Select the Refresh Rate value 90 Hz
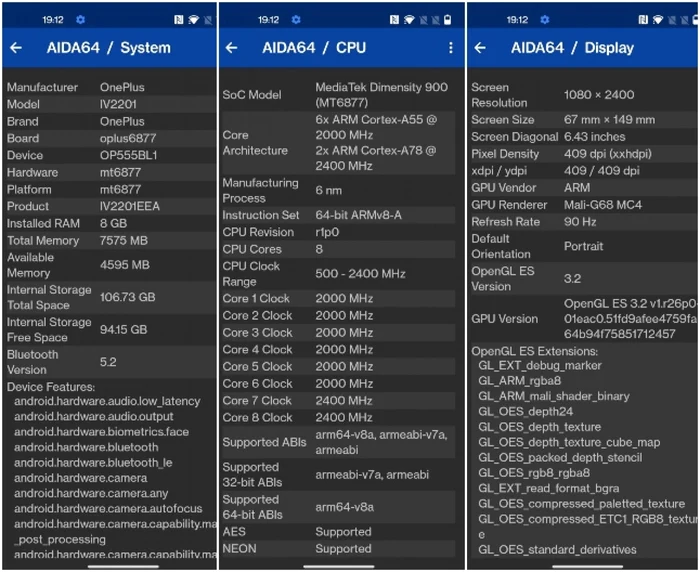Screen dimensions: 700x572 (x=580, y=222)
